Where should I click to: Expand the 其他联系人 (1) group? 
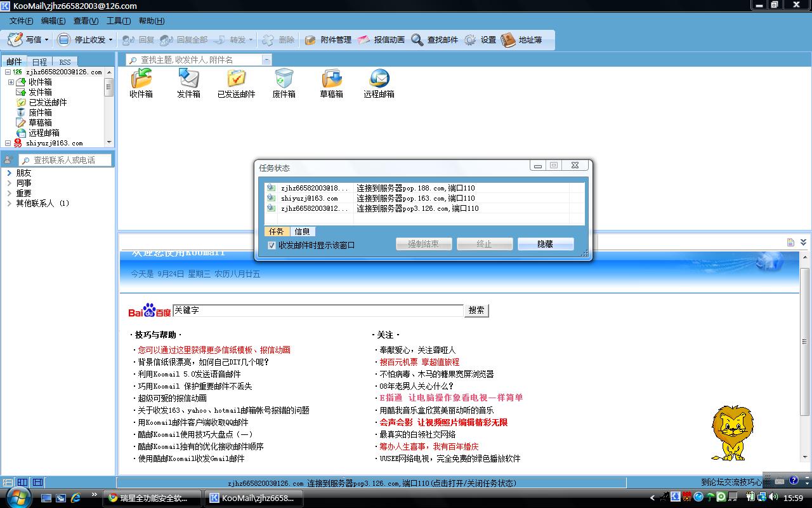(x=10, y=203)
